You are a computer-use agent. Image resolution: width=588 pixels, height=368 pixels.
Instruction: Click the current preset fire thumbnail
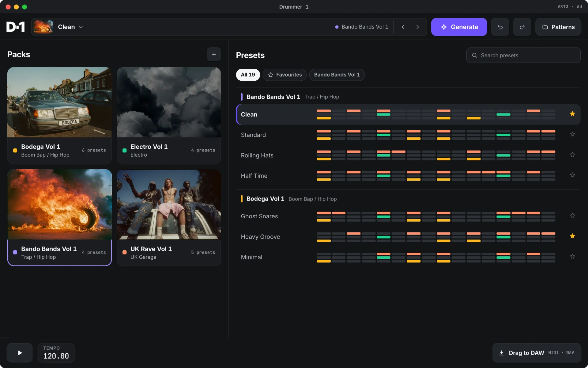pyautogui.click(x=43, y=27)
